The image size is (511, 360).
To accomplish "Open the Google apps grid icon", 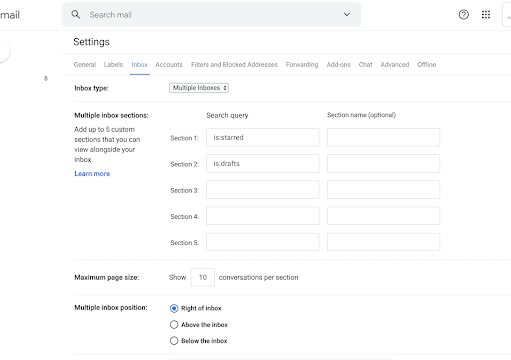I will [486, 14].
